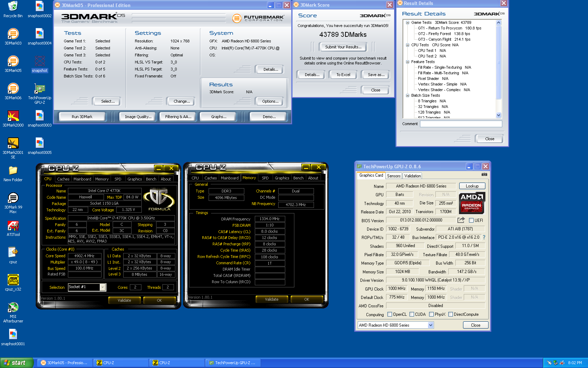The width and height of the screenshot is (588, 368).
Task: Collapse the CPU Tests tree node
Action: click(x=408, y=45)
